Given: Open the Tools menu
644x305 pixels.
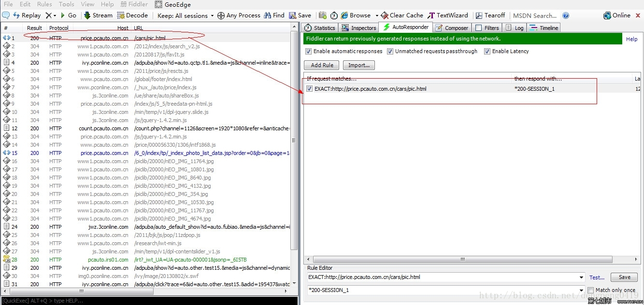Looking at the screenshot, I should [67, 4].
